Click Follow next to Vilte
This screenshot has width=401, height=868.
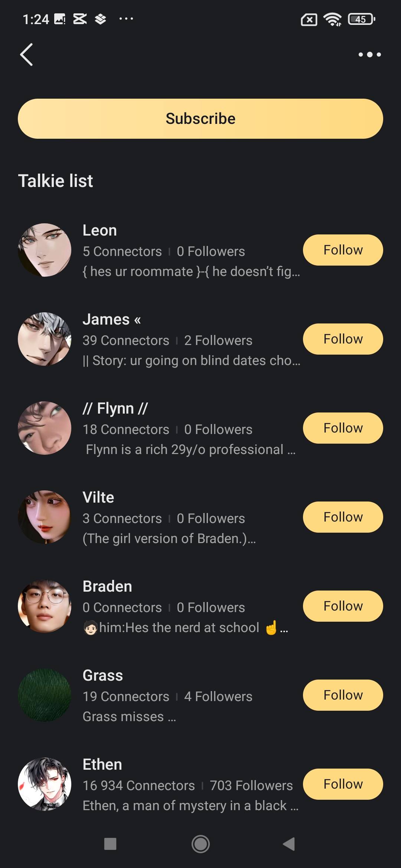[x=343, y=517]
